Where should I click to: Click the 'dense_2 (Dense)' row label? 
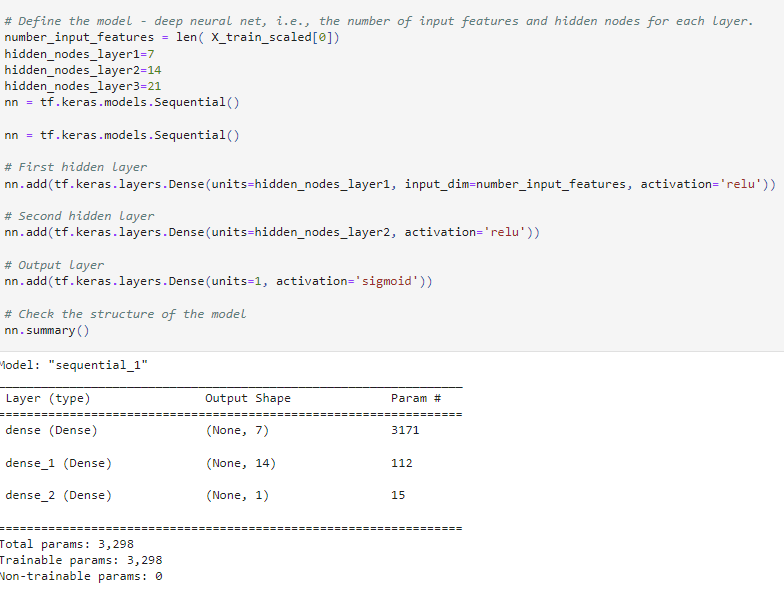click(x=58, y=496)
